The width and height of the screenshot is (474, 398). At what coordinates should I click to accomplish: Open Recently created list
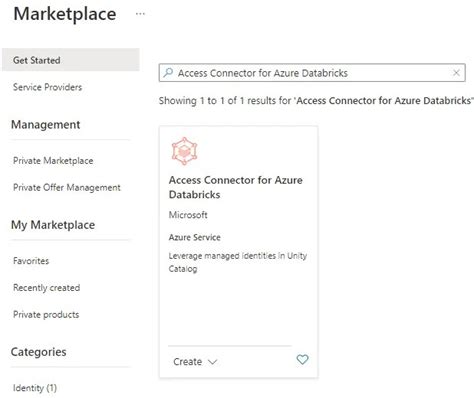pyautogui.click(x=46, y=288)
